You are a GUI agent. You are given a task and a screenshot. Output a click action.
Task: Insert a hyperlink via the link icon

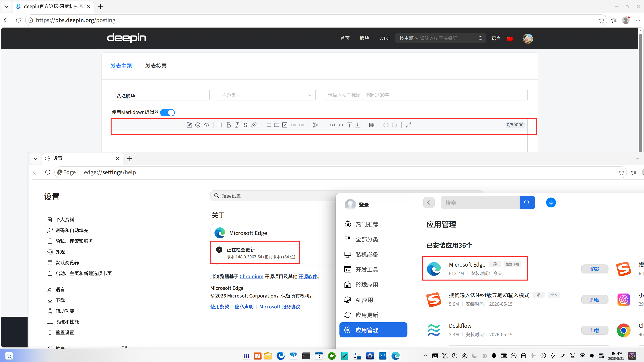[x=254, y=125]
